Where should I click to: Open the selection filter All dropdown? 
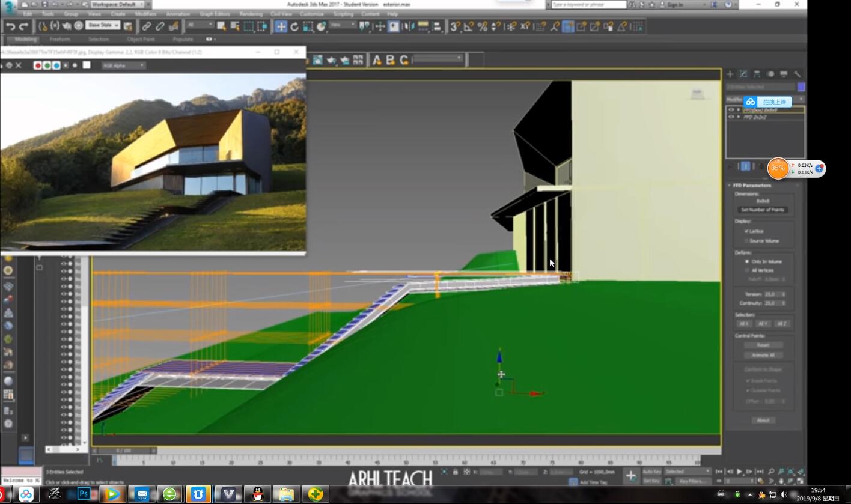point(200,25)
